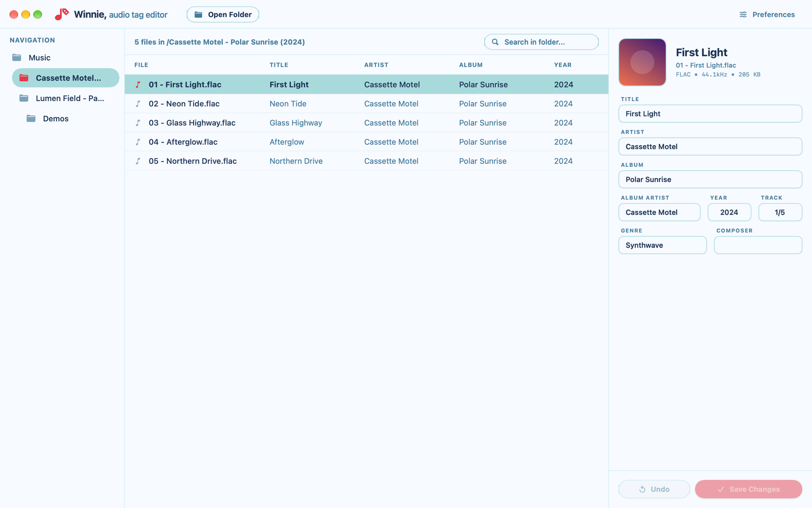Click the Artist input field
The image size is (812, 508).
[710, 147]
